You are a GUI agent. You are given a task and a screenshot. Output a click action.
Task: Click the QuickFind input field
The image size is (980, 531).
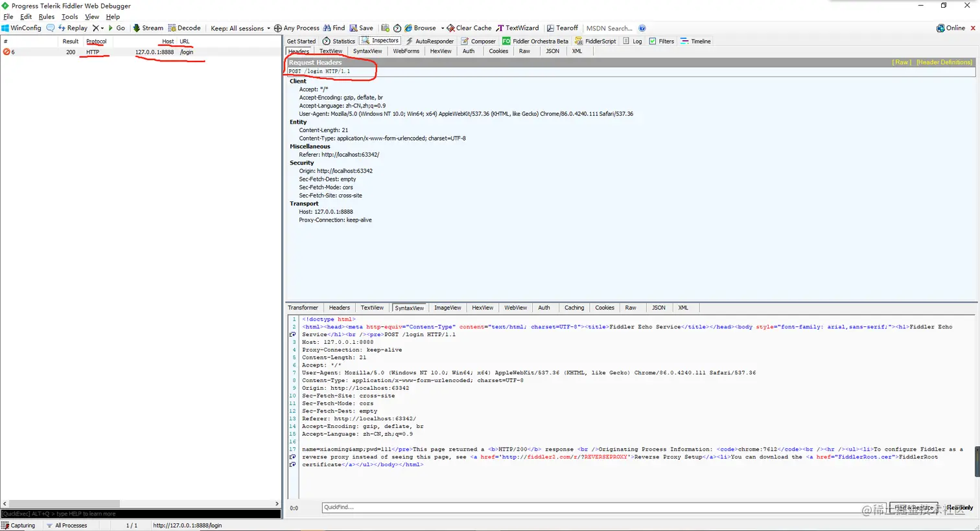[x=603, y=508]
